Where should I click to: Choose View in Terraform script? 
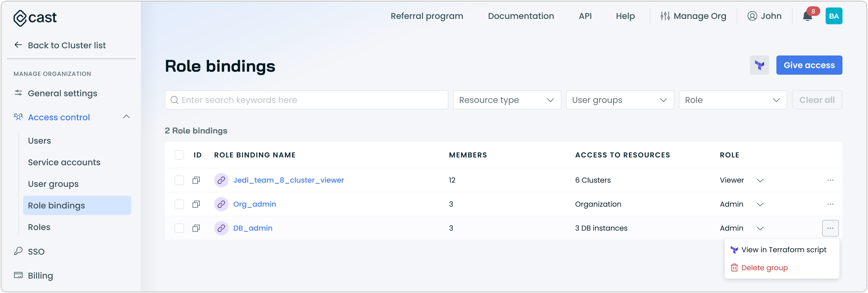click(783, 250)
